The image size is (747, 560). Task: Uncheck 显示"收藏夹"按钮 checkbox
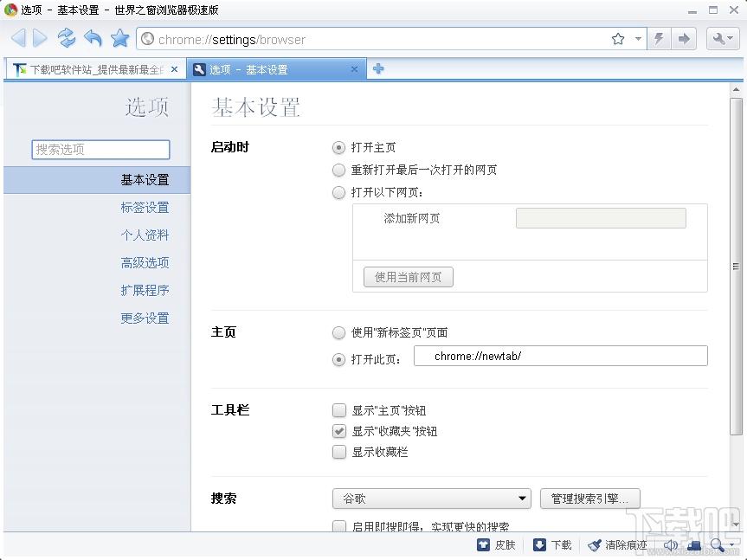point(339,431)
